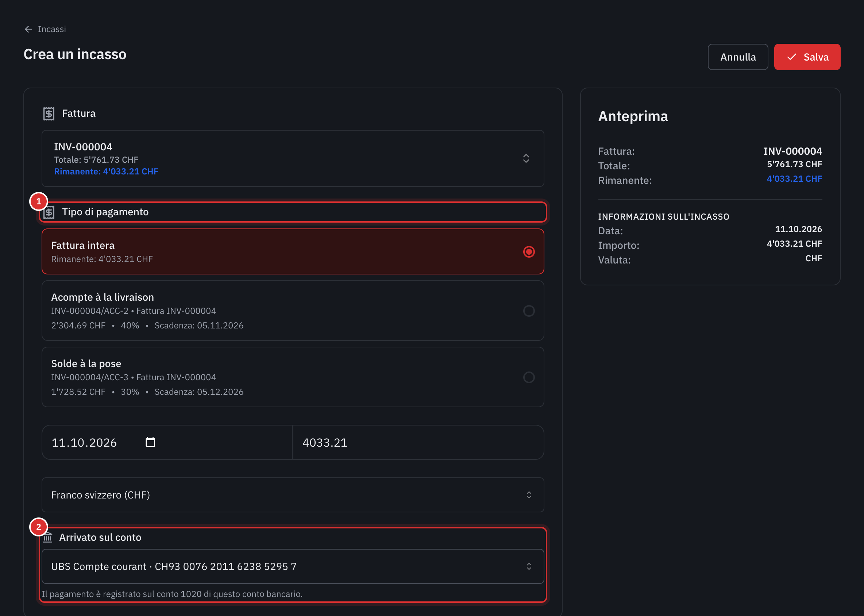Open the INV-000004 invoice selector
Image resolution: width=864 pixels, height=616 pixels.
point(293,158)
